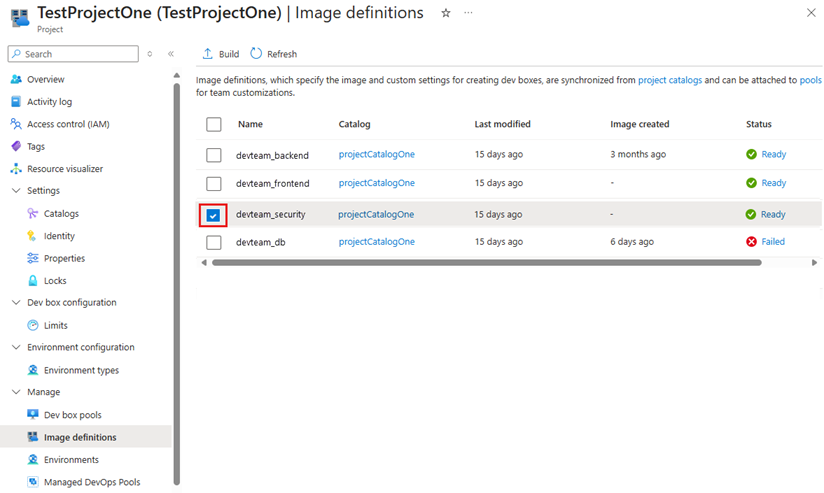Image resolution: width=824 pixels, height=493 pixels.
Task: Open projectCatalogOne link for devteam_db
Action: pyautogui.click(x=376, y=242)
